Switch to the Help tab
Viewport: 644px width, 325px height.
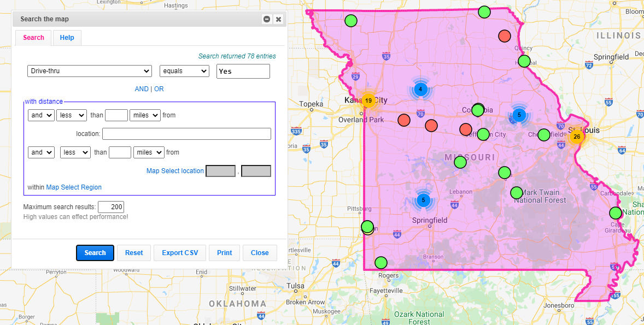click(67, 38)
